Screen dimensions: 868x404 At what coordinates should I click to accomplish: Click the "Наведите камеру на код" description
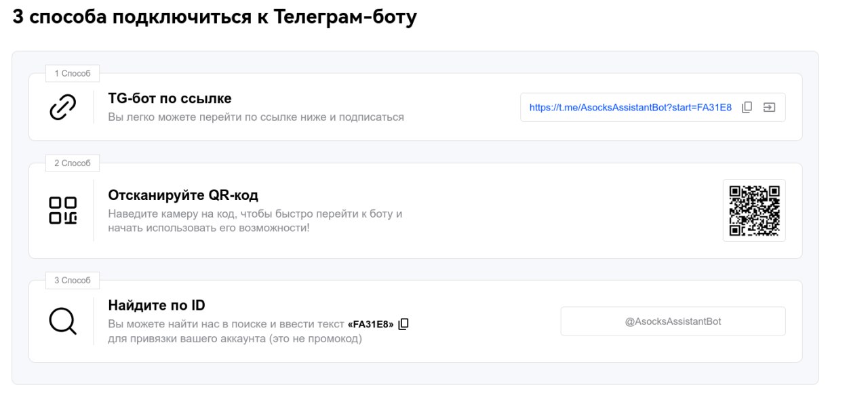coord(255,214)
